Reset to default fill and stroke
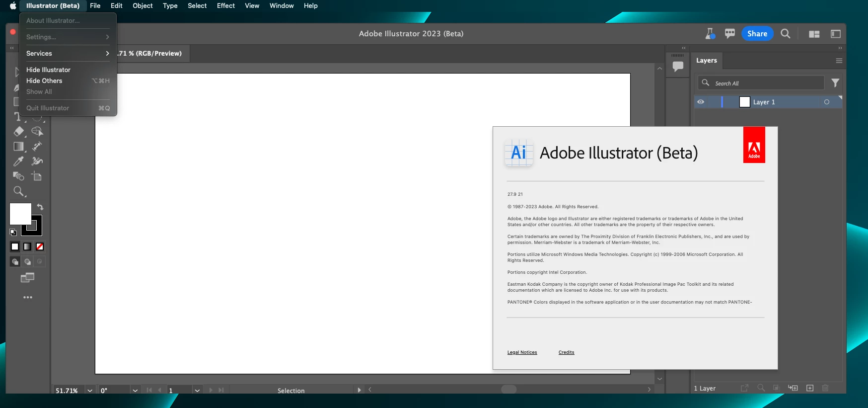The height and width of the screenshot is (408, 868). (x=13, y=232)
